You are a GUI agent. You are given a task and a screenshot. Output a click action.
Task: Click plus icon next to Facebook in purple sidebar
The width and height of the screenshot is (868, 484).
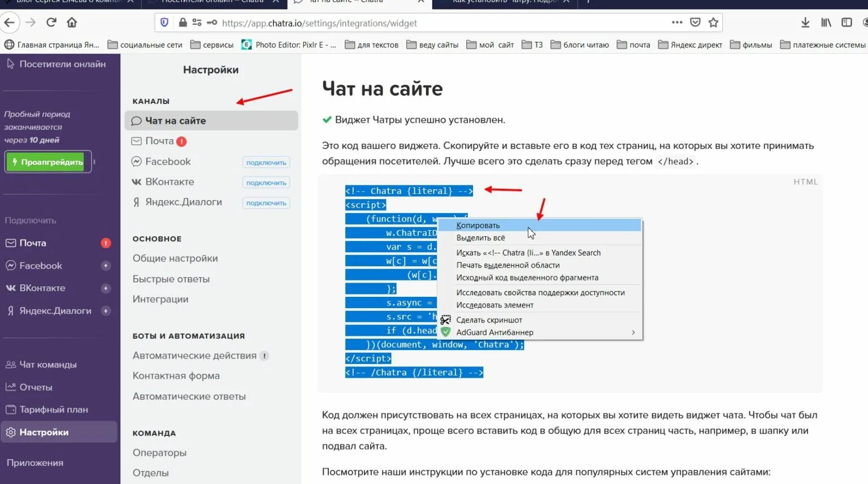pyautogui.click(x=106, y=266)
